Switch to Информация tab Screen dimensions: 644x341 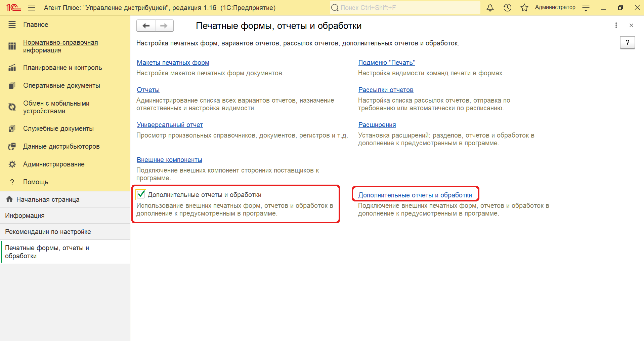(65, 216)
